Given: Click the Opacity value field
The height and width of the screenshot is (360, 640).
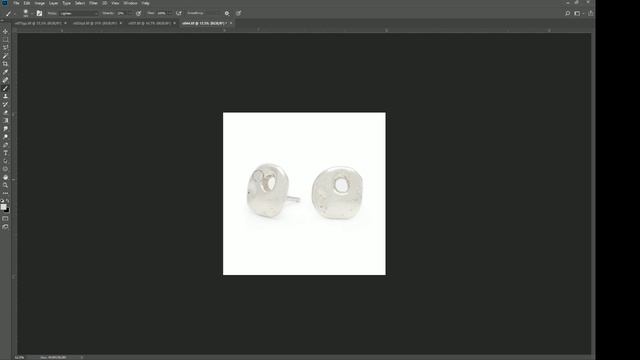Looking at the screenshot, I should 122,13.
